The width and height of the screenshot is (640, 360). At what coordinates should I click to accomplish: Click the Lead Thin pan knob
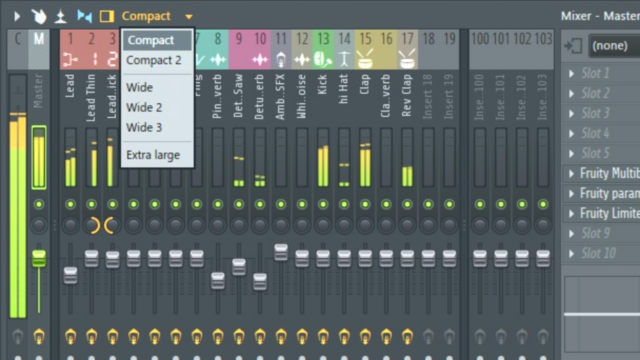point(91,225)
